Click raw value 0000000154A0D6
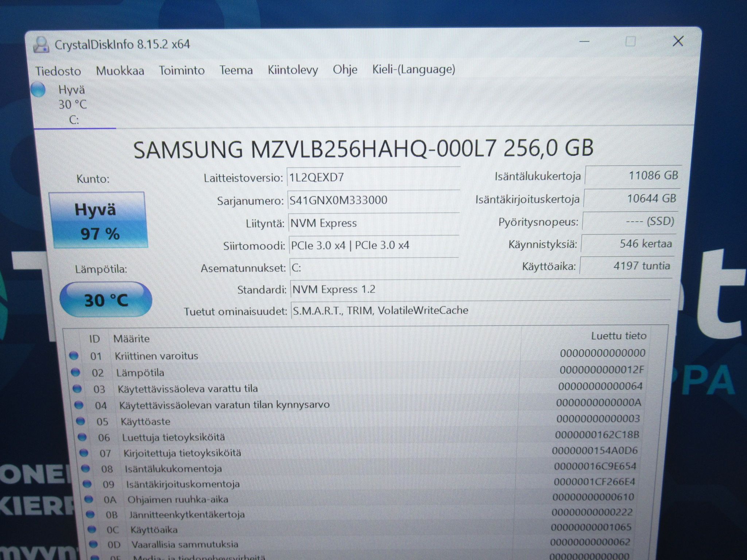Image resolution: width=747 pixels, height=560 pixels. tap(595, 451)
